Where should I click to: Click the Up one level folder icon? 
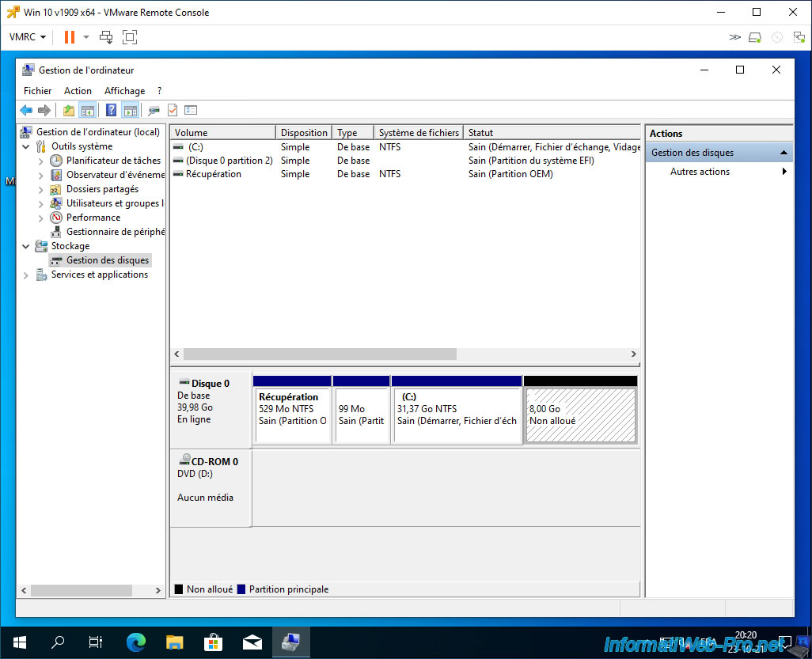tap(69, 111)
